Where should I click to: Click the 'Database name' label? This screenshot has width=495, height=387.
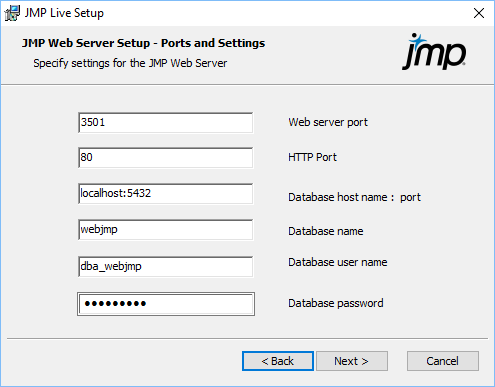pos(326,231)
